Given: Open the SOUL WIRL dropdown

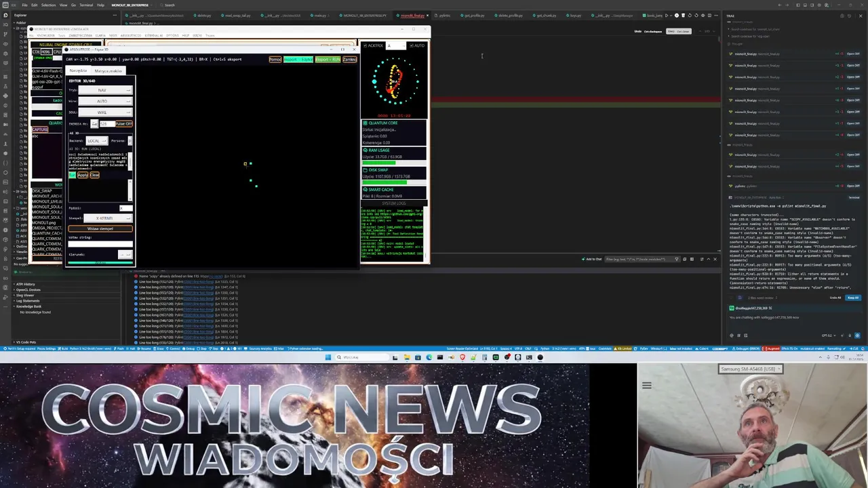Looking at the screenshot, I should coord(105,113).
